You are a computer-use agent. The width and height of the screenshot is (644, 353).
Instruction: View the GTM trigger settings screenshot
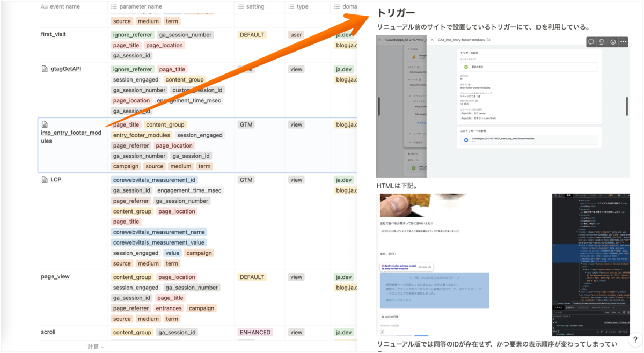click(503, 107)
